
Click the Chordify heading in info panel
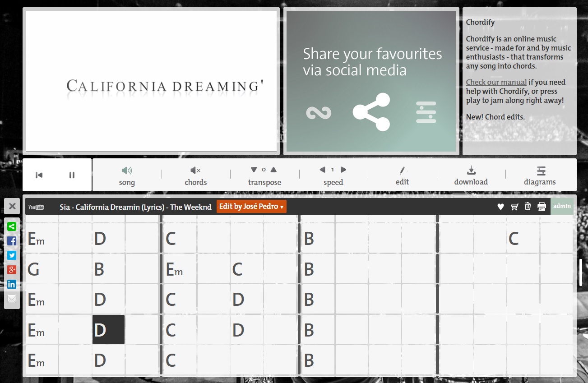click(480, 22)
